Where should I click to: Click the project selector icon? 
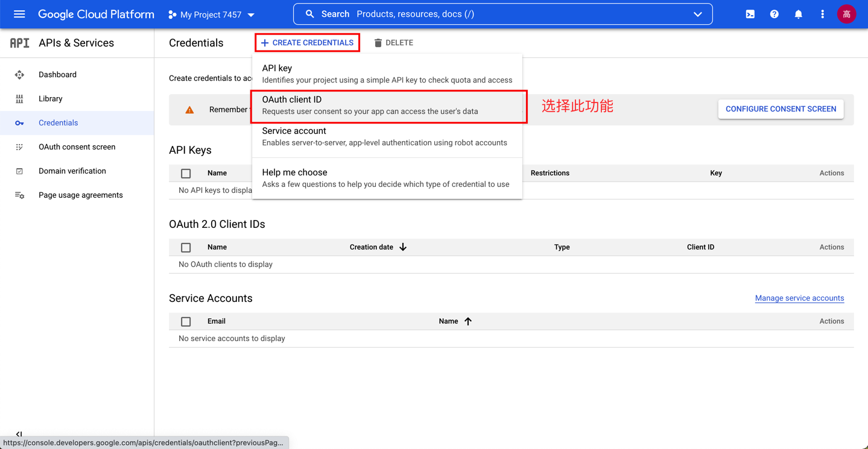click(x=173, y=14)
